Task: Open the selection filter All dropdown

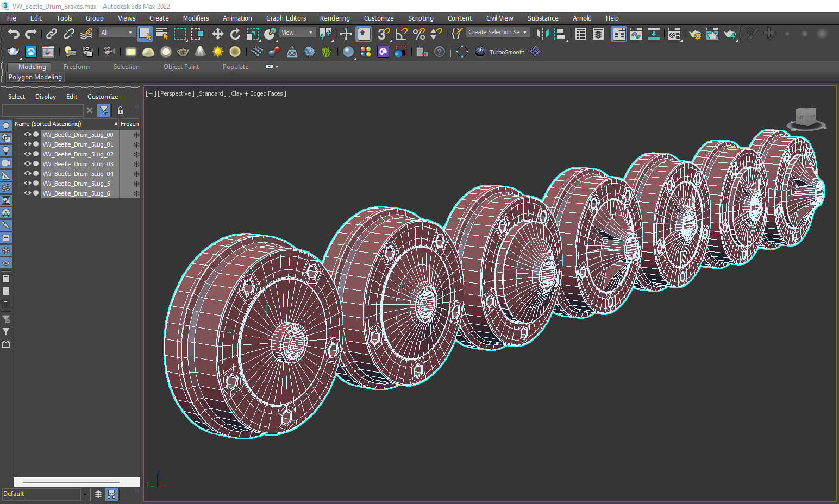Action: click(116, 33)
